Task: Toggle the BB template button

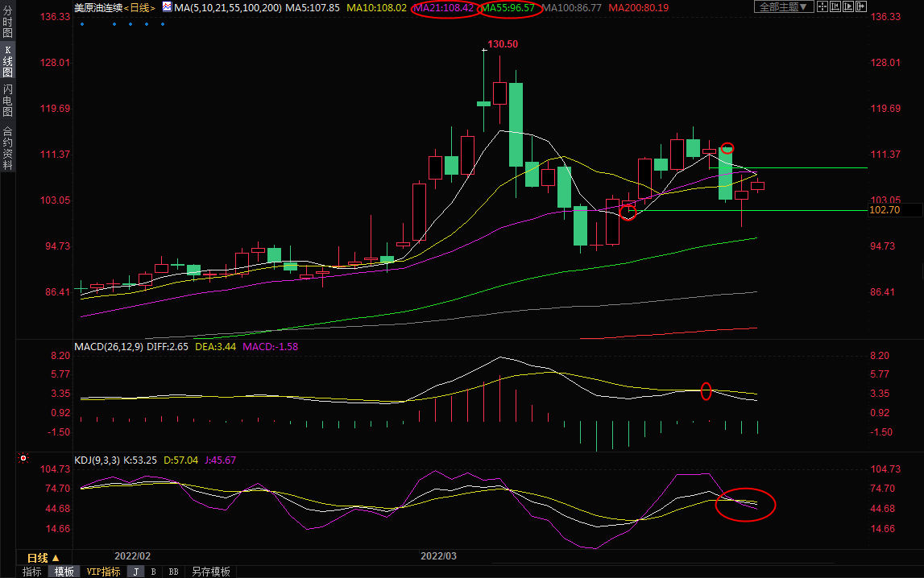Action: 173,572
